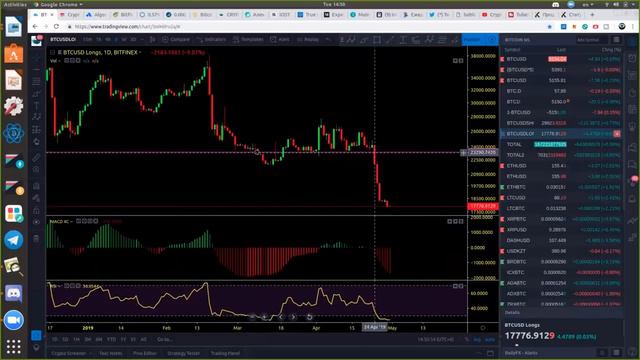Select the TOTAL row in the watchlist
The width and height of the screenshot is (640, 360).
[x=561, y=144]
